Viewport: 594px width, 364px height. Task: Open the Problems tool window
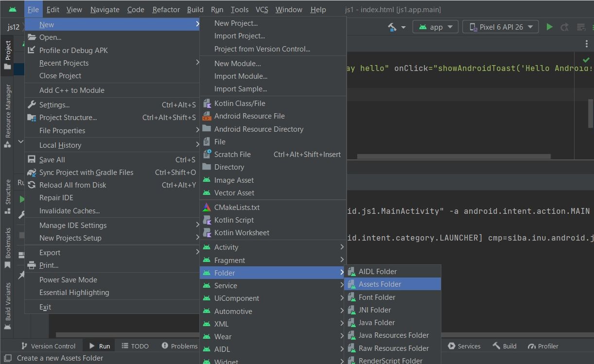tap(179, 346)
